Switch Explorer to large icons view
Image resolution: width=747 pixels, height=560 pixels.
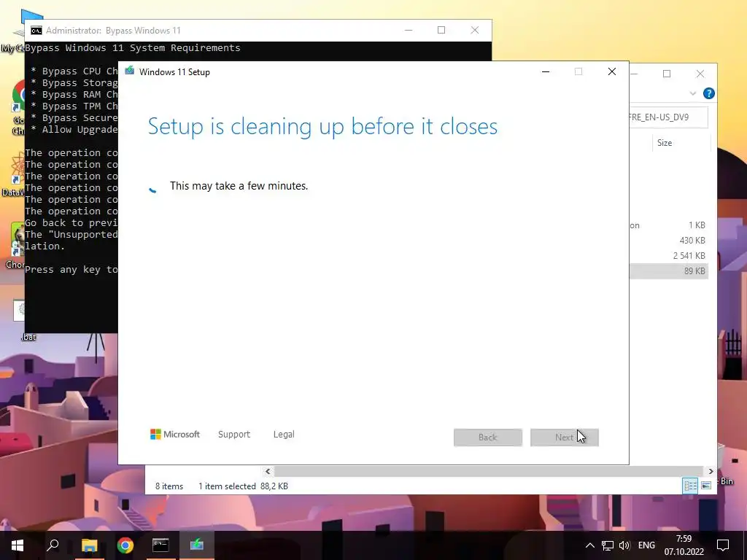click(706, 485)
